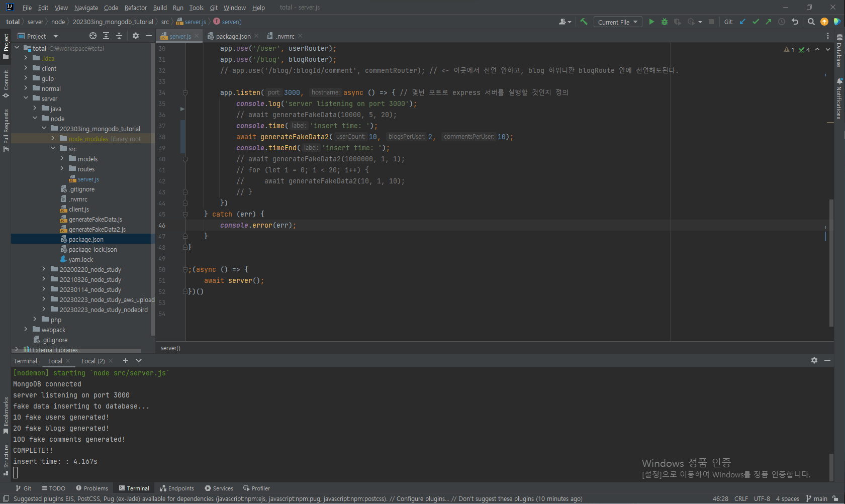Open IDE updates orange icon
Image resolution: width=845 pixels, height=504 pixels.
tap(824, 22)
